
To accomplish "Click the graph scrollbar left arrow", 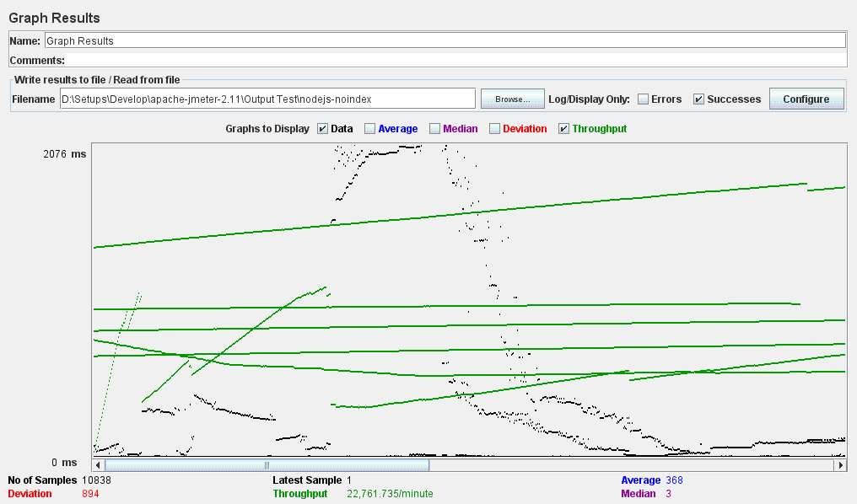I will tap(98, 465).
